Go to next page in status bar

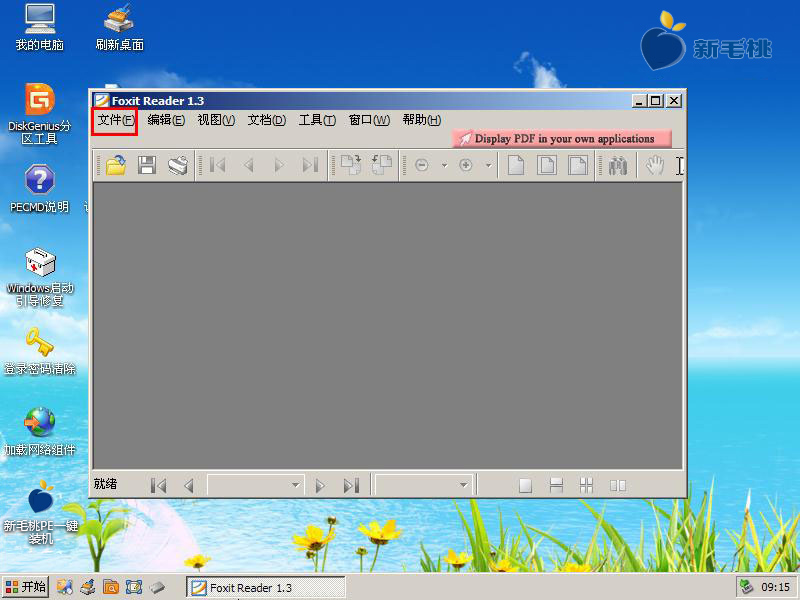pyautogui.click(x=320, y=485)
